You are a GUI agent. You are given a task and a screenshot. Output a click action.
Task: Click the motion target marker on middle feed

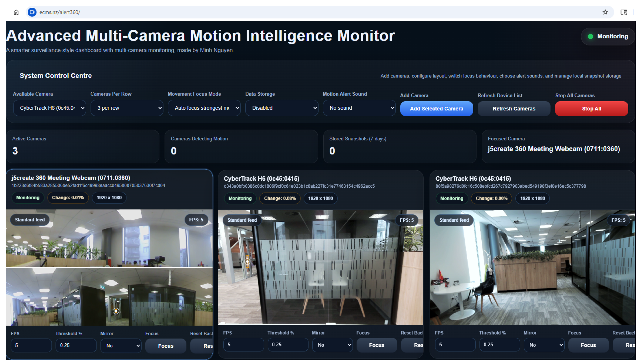(x=247, y=262)
